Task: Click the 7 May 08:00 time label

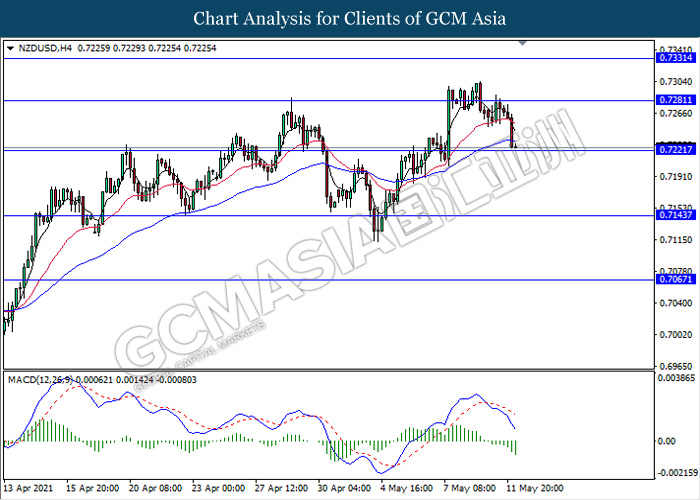Action: point(470,488)
